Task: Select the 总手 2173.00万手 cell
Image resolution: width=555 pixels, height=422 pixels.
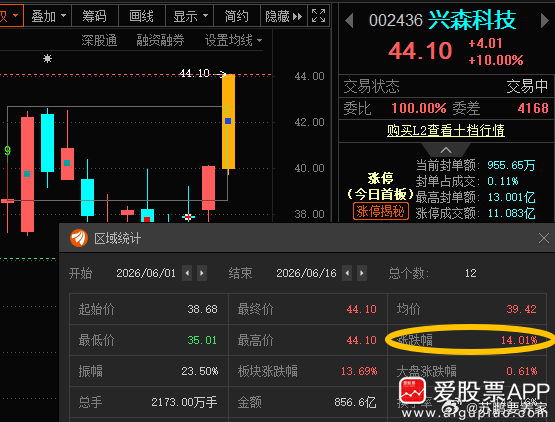Action: point(149,402)
